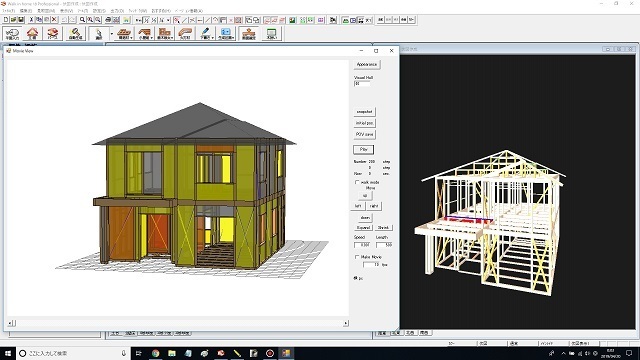Open the first menu bar item

pyautogui.click(x=9, y=11)
